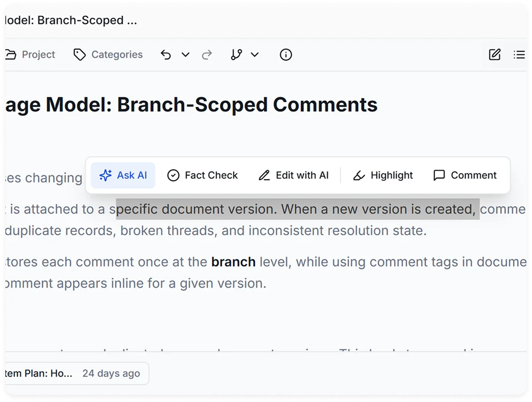Click the redo arrow icon
This screenshot has width=532, height=402.
pyautogui.click(x=207, y=55)
